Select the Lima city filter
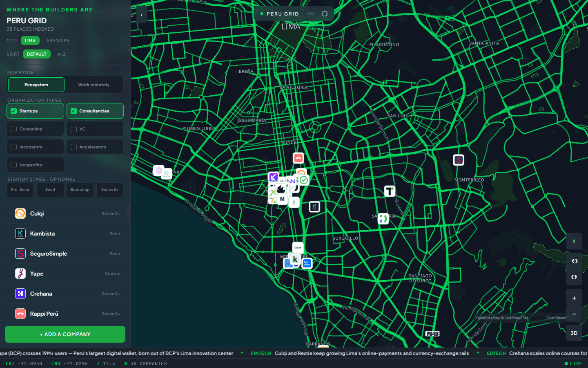This screenshot has height=368, width=588. [30, 40]
